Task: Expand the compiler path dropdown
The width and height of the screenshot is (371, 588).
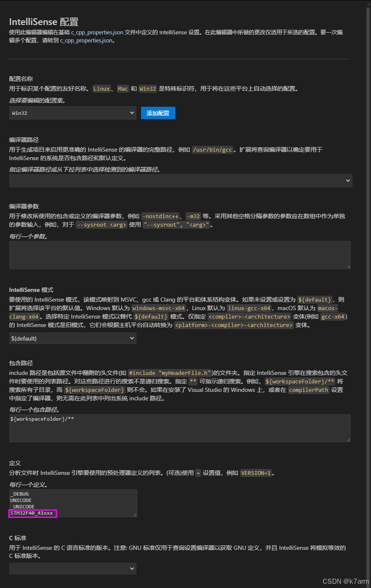Action: point(181,180)
